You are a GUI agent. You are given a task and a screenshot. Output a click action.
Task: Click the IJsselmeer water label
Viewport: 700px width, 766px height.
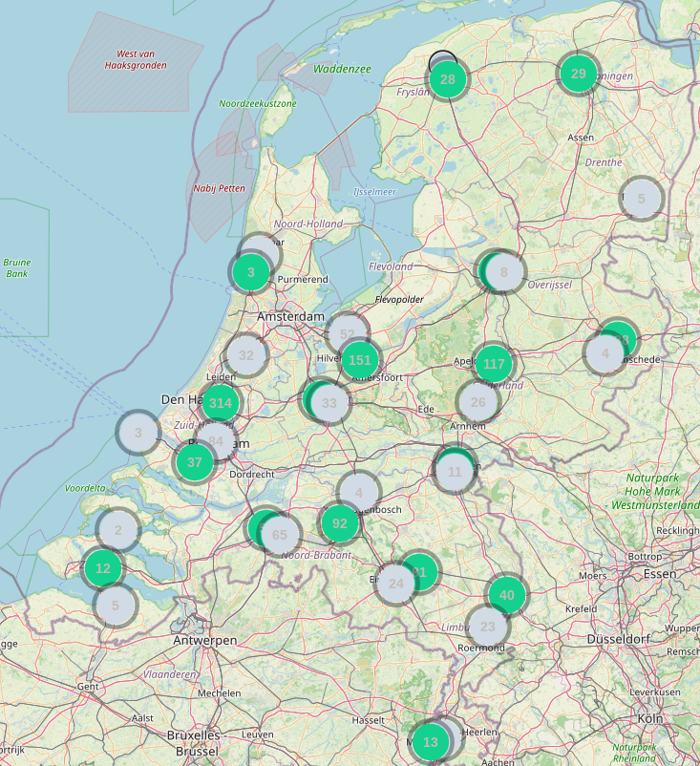click(x=374, y=192)
